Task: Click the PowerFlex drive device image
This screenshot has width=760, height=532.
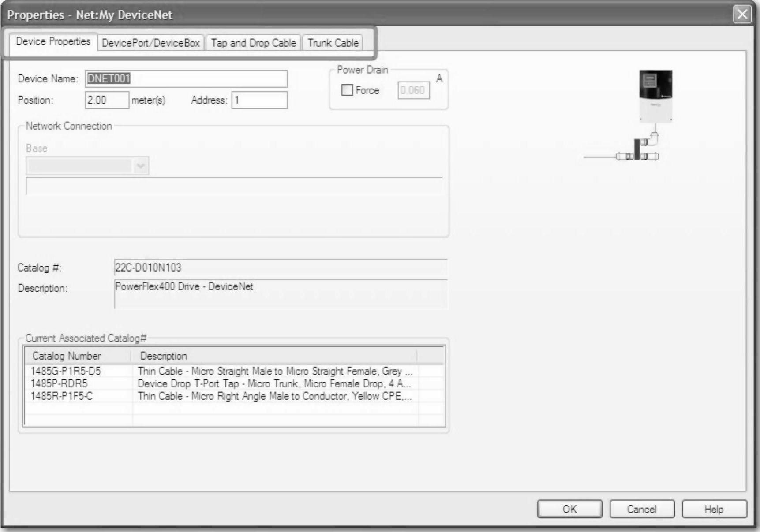Action: point(656,96)
